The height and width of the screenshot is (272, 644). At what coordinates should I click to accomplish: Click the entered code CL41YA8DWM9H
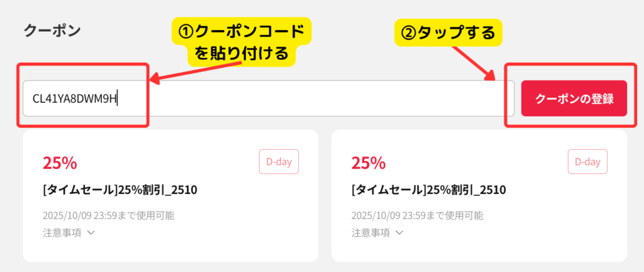click(x=75, y=99)
